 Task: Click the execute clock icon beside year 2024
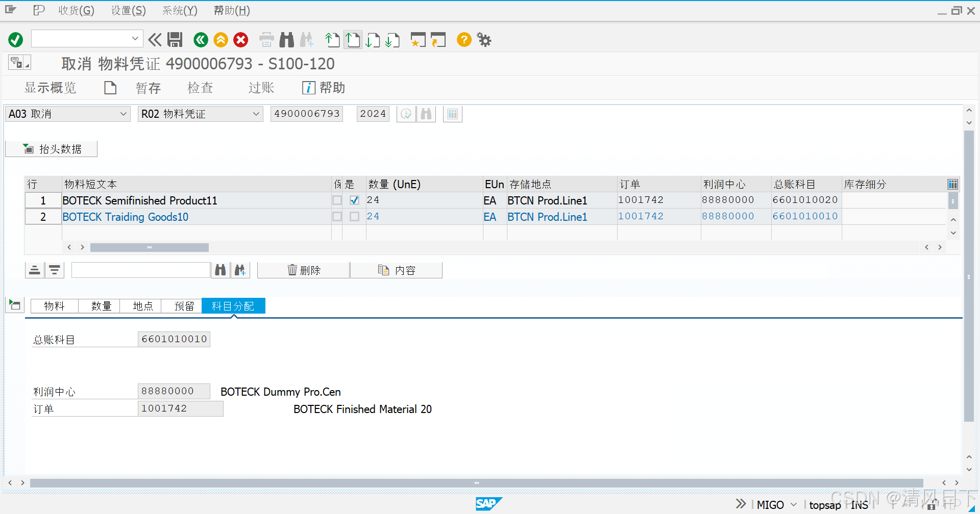(406, 114)
